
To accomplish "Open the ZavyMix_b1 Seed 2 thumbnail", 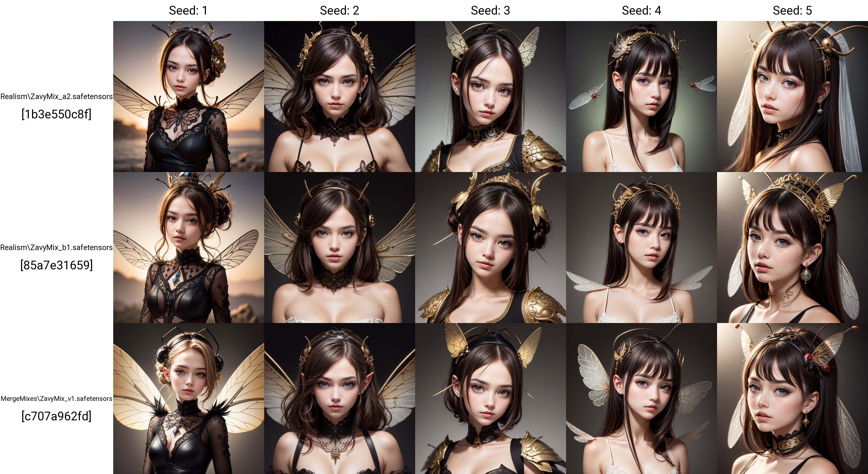I will point(340,248).
